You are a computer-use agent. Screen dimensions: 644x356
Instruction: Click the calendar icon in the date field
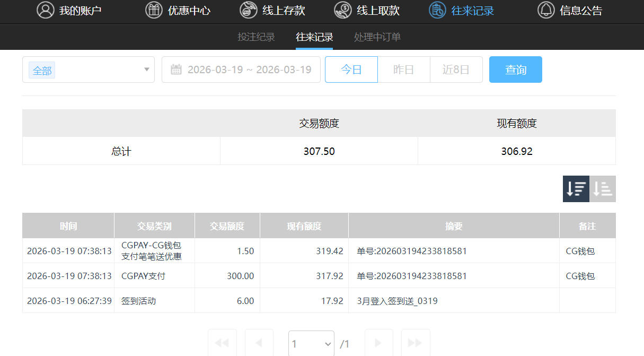[175, 69]
